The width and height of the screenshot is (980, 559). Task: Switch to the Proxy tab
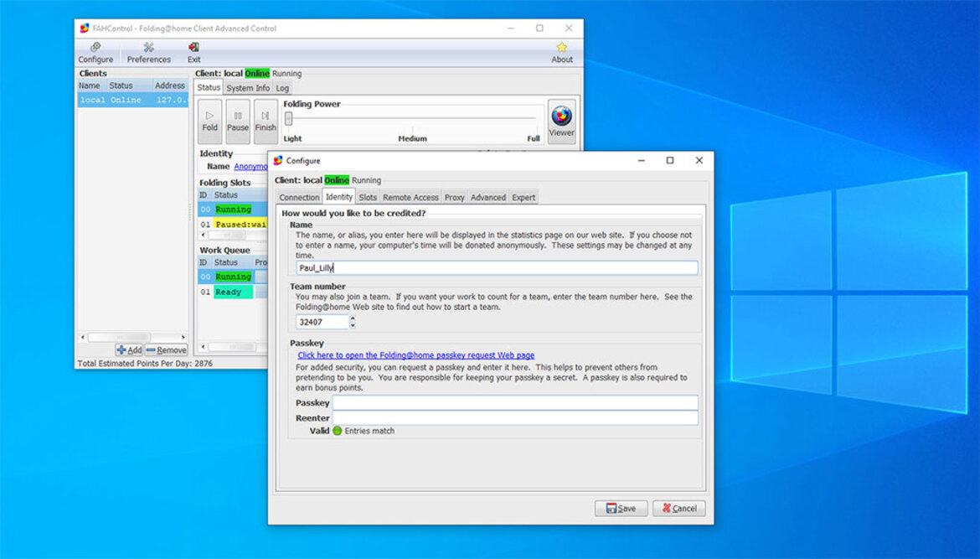454,197
